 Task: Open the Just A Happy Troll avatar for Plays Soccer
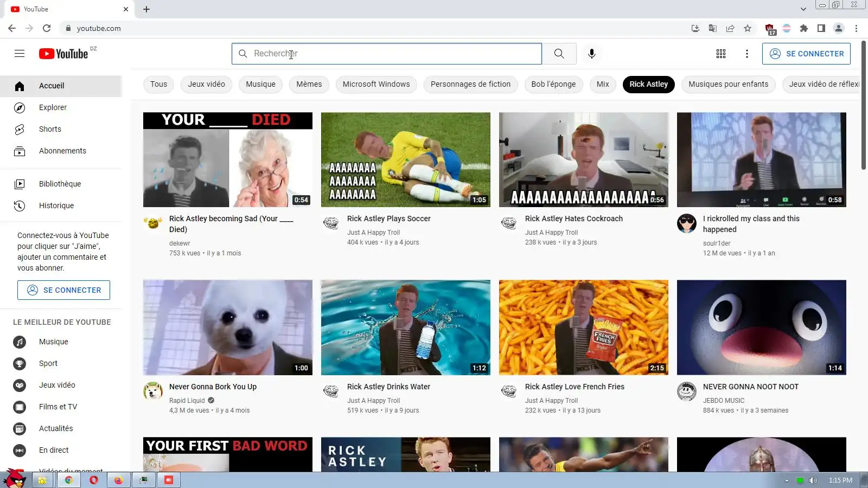click(x=331, y=223)
